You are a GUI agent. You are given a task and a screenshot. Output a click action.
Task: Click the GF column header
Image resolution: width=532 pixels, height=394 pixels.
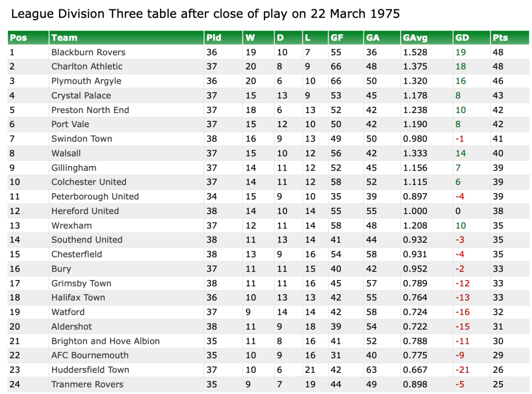337,38
